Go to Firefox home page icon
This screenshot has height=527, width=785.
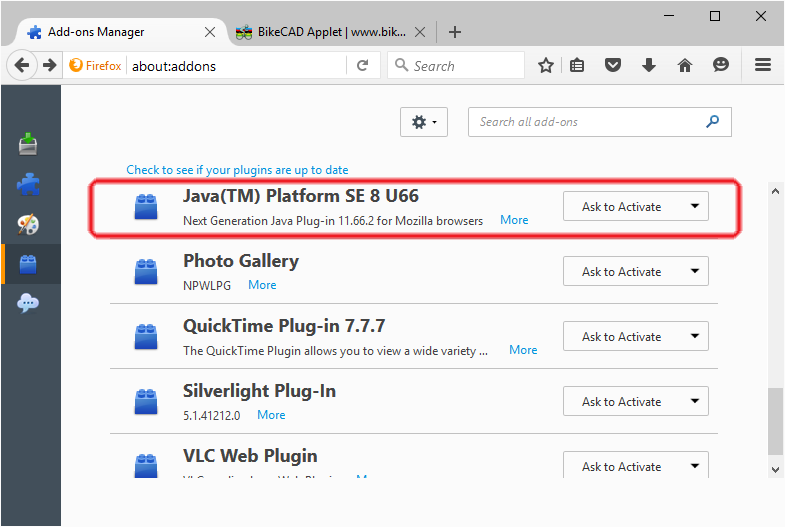coord(685,65)
